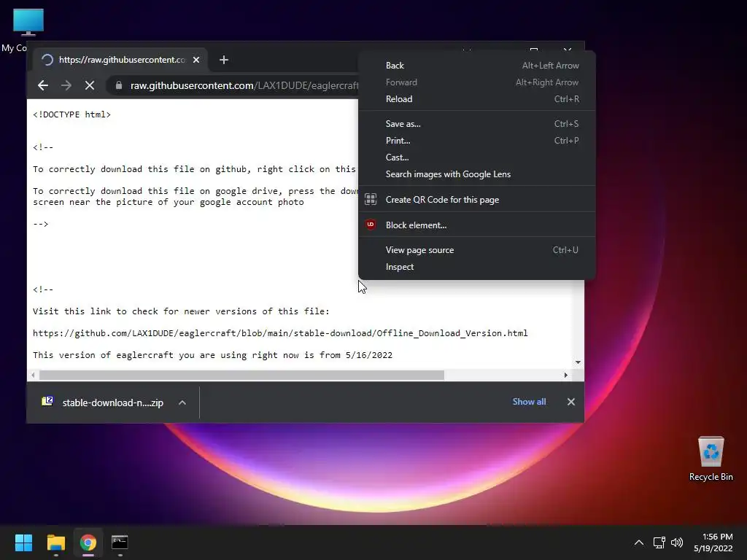The width and height of the screenshot is (747, 560).
Task: Select Cast... from context menu
Action: [x=477, y=157]
